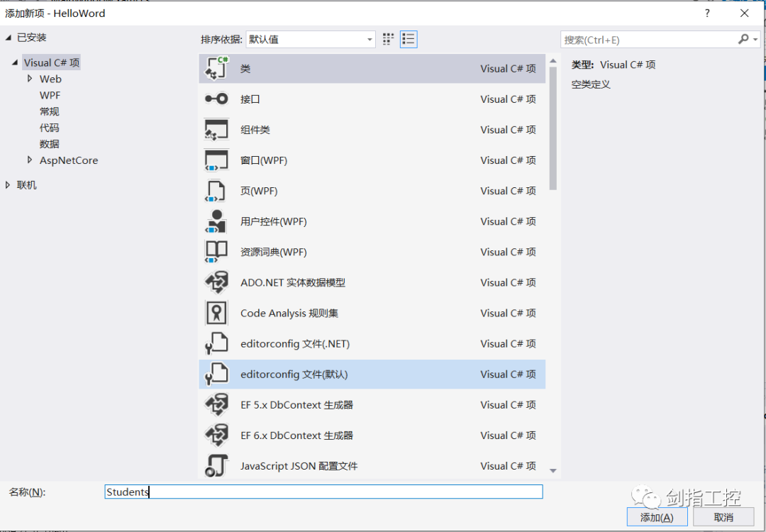The height and width of the screenshot is (532, 766).
Task: Click into the 名称 name field
Action: coord(323,492)
